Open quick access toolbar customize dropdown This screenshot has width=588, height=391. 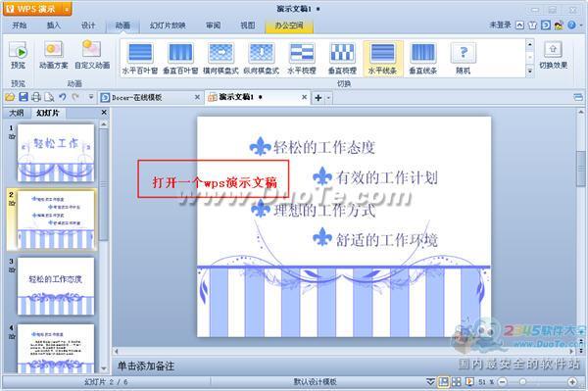pos(91,97)
